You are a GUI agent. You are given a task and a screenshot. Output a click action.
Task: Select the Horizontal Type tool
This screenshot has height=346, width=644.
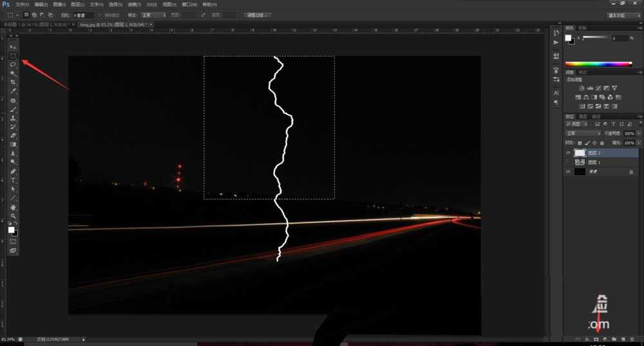[13, 180]
